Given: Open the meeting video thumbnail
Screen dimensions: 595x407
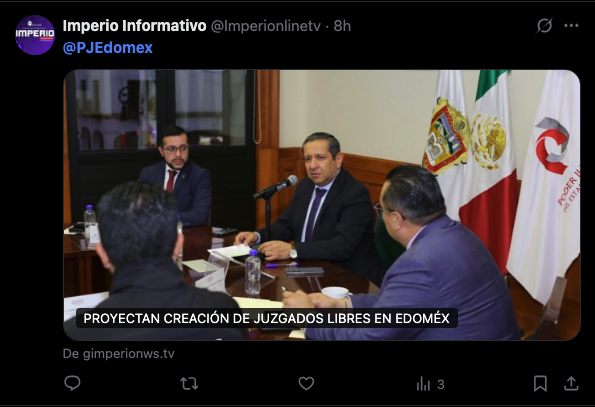Looking at the screenshot, I should [x=322, y=205].
